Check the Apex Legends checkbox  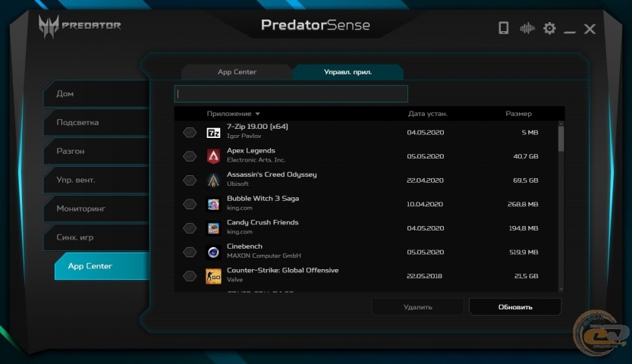[190, 156]
